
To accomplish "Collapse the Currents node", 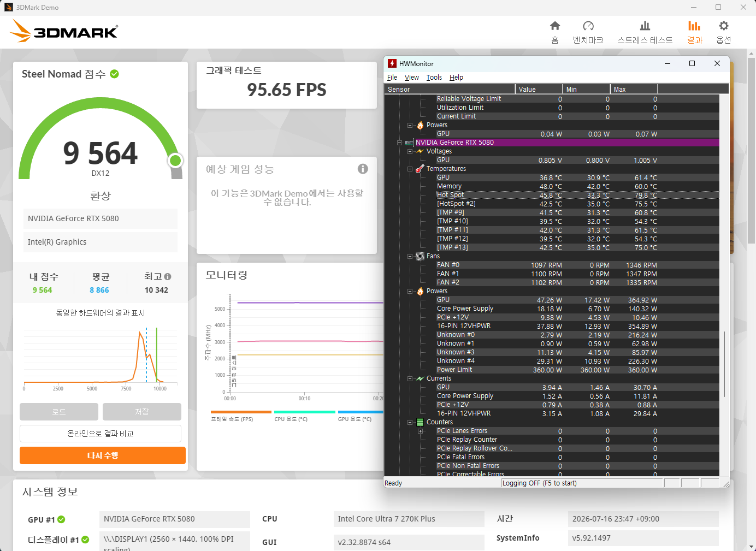I will click(410, 378).
